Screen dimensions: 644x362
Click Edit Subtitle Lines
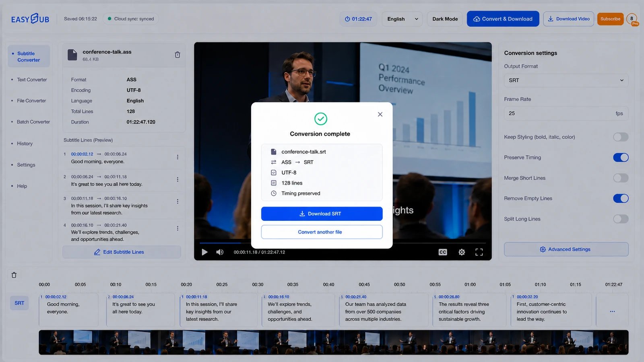122,252
